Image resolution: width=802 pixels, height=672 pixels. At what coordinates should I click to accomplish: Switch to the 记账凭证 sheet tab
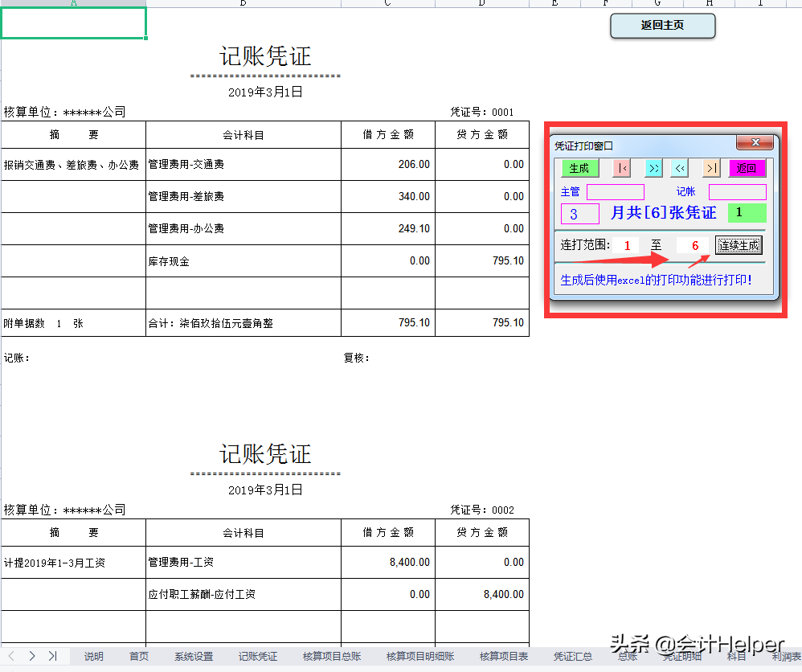pyautogui.click(x=257, y=656)
